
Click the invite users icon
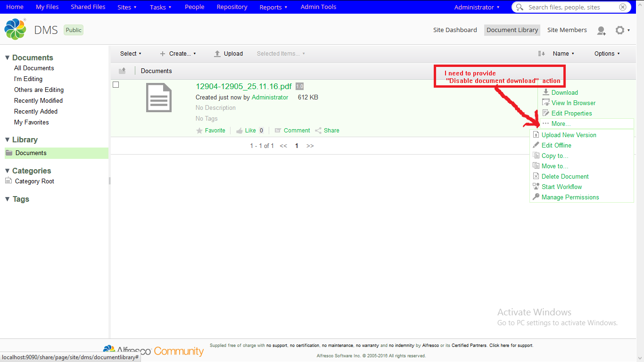[601, 31]
